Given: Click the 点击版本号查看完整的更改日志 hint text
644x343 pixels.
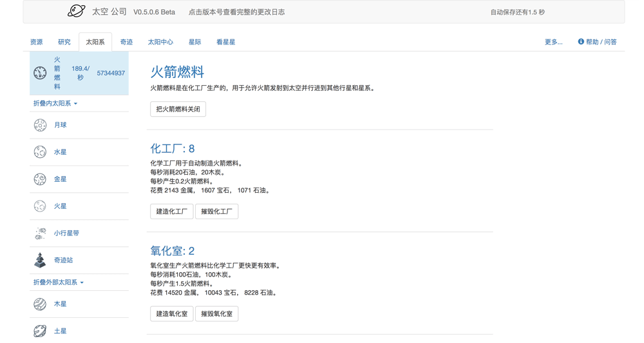Looking at the screenshot, I should pyautogui.click(x=236, y=12).
